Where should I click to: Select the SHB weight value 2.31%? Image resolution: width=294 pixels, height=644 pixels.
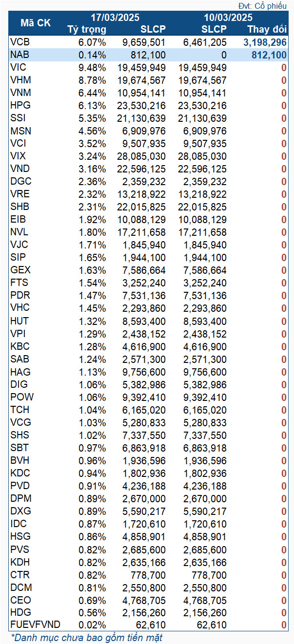pyautogui.click(x=92, y=207)
